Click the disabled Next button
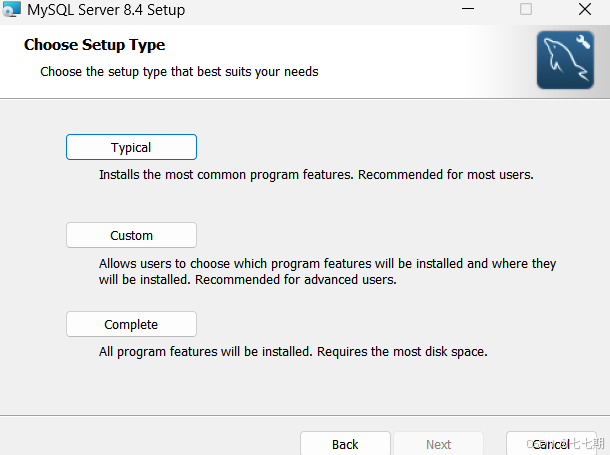610x455 pixels. point(438,444)
